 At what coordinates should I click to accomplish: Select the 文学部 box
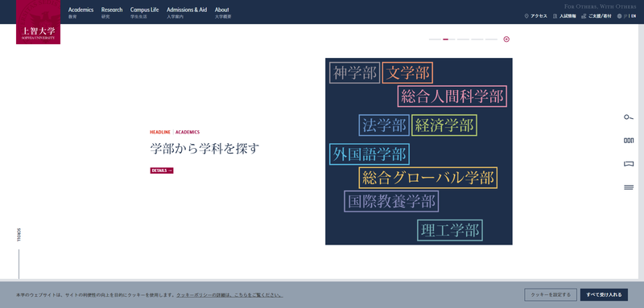point(407,73)
